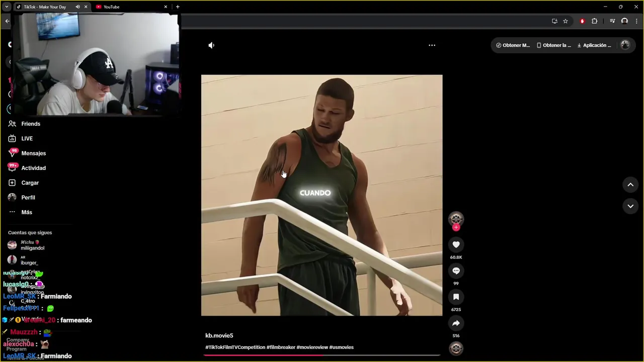Click the Obtener M... button
The width and height of the screenshot is (644, 362).
(x=513, y=45)
